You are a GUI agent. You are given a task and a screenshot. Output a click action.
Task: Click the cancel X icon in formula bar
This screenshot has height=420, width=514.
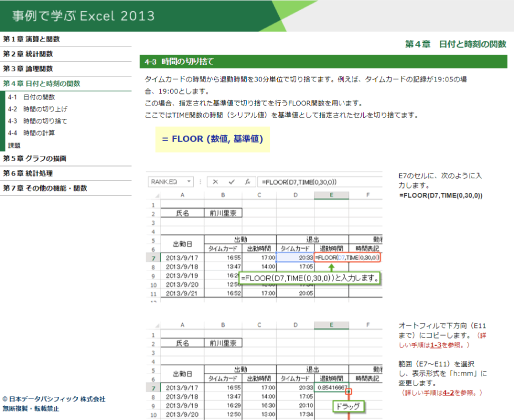pos(215,182)
